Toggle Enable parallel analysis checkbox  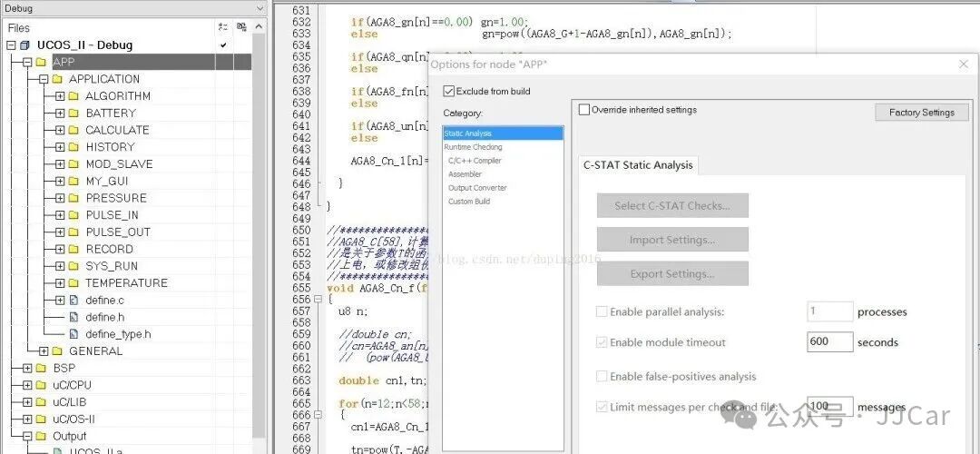point(602,311)
